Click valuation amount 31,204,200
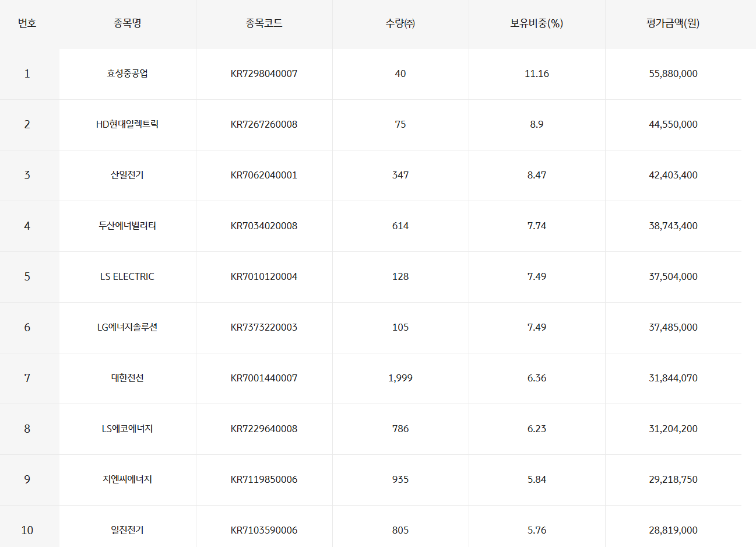Viewport: 756px width, 547px height. [x=673, y=429]
